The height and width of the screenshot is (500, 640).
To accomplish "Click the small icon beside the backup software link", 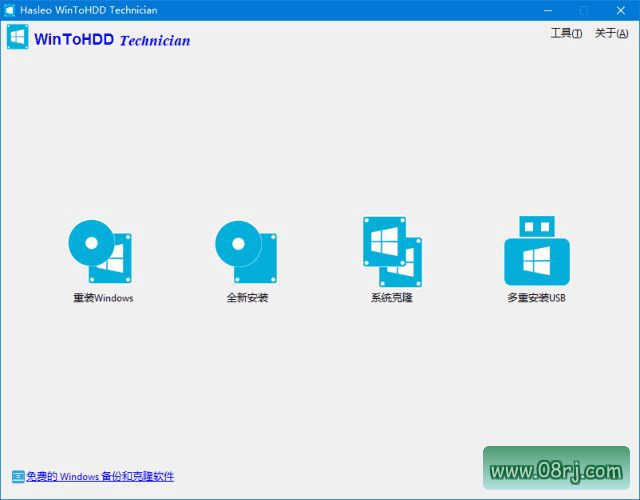I will tap(17, 477).
